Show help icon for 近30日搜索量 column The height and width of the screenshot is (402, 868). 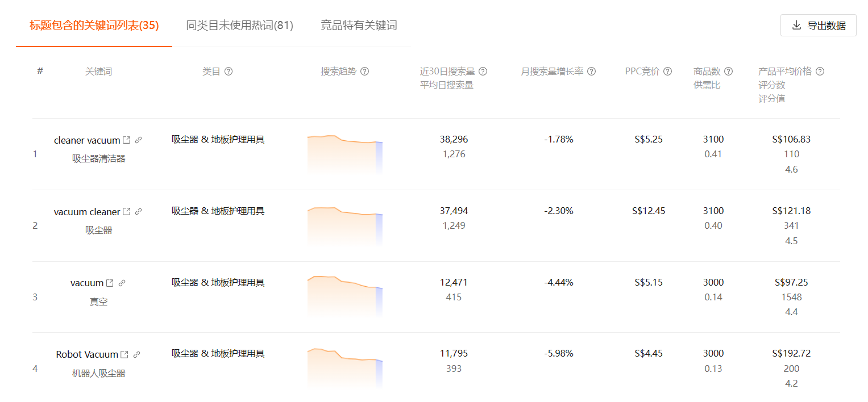483,72
